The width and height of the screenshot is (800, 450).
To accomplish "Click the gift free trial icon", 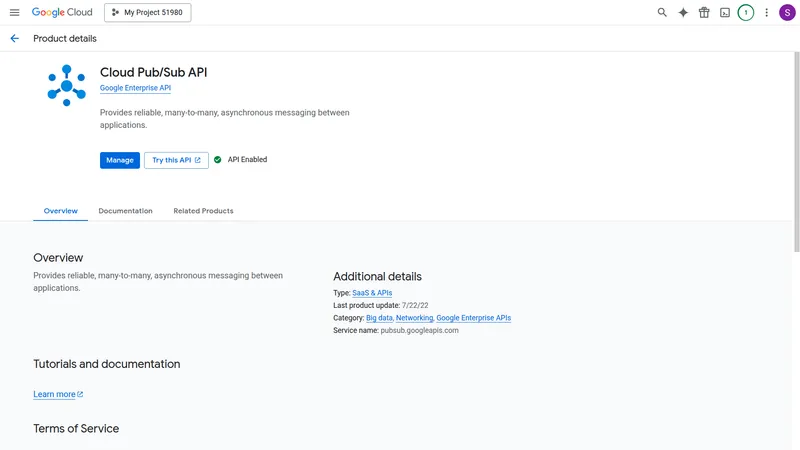I will pyautogui.click(x=704, y=12).
